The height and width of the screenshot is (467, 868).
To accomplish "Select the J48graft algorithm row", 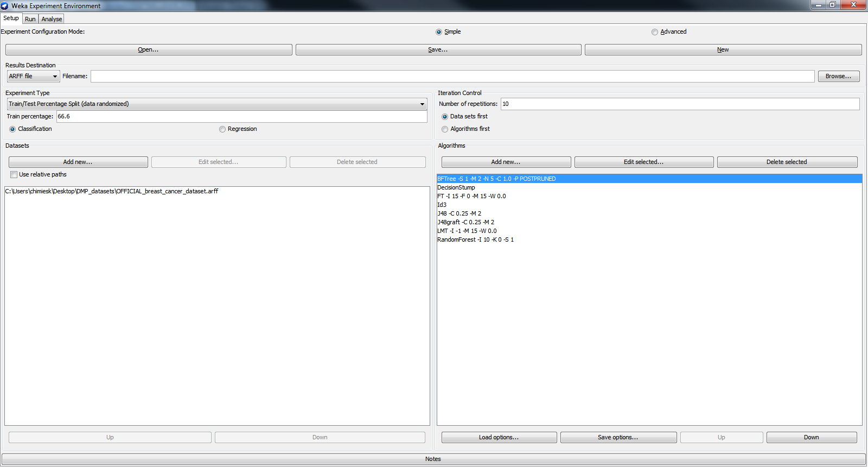I will pos(649,222).
